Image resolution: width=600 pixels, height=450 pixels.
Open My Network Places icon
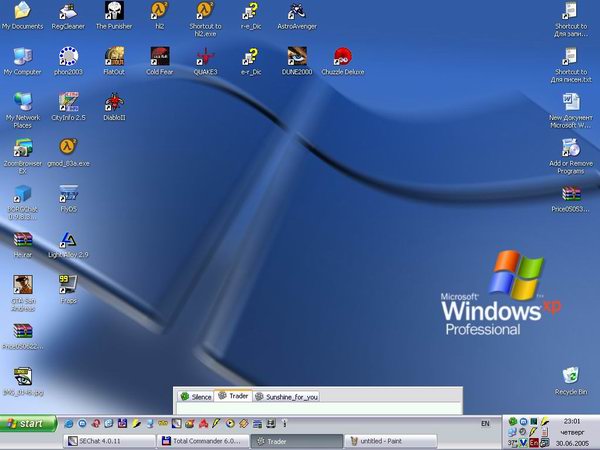[x=23, y=110]
